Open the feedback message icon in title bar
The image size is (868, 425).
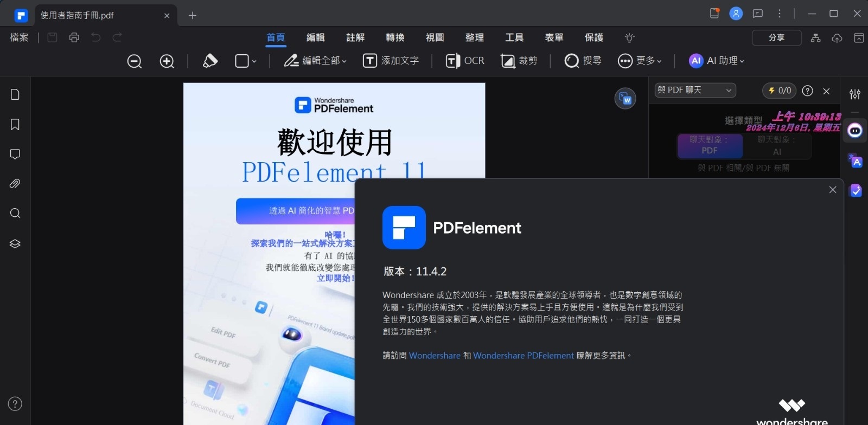pyautogui.click(x=758, y=14)
